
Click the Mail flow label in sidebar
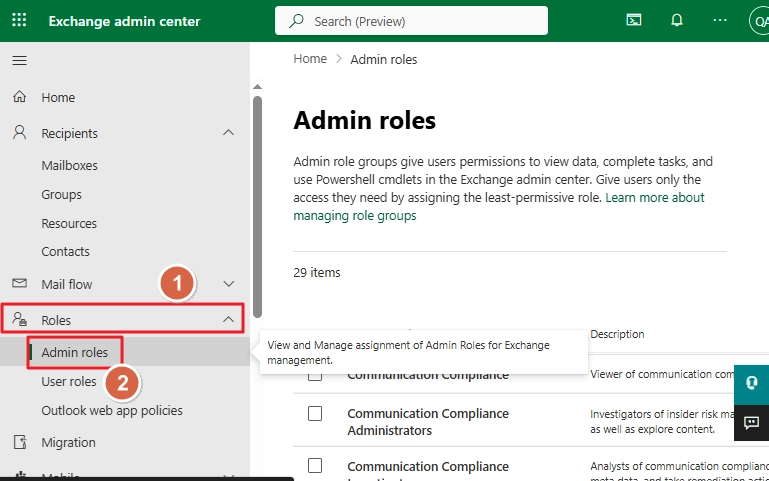pos(67,284)
